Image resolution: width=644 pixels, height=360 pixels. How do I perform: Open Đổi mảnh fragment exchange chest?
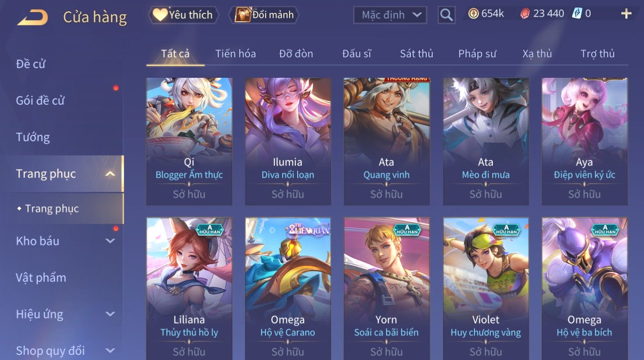pyautogui.click(x=263, y=15)
